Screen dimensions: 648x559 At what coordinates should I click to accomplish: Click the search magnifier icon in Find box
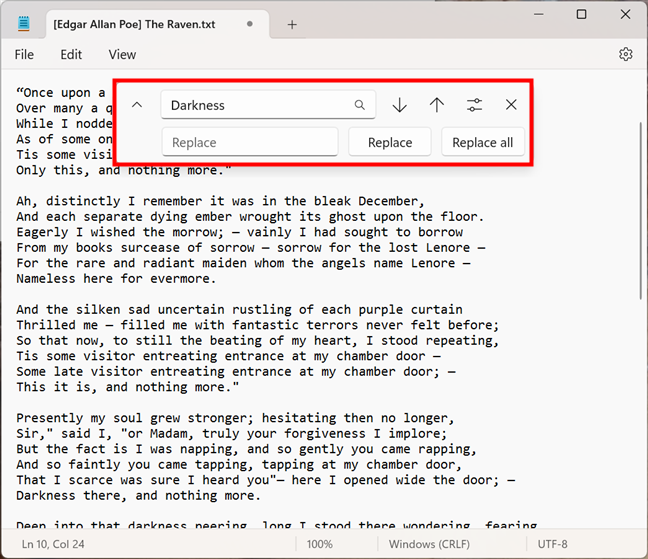tap(360, 105)
